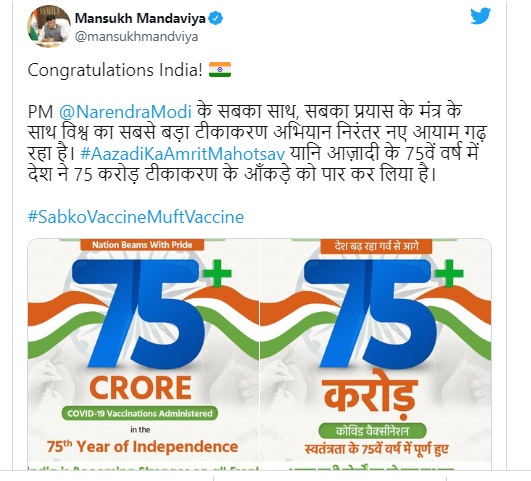This screenshot has height=481, width=531.
Task: Open the English 75 Crore image
Action: click(143, 354)
